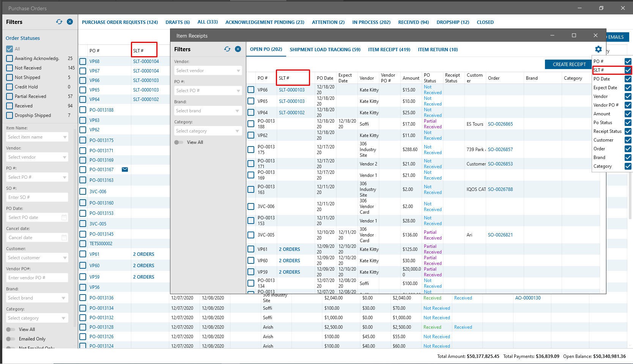Click the refresh icon in Purchase Orders filters

click(x=59, y=22)
